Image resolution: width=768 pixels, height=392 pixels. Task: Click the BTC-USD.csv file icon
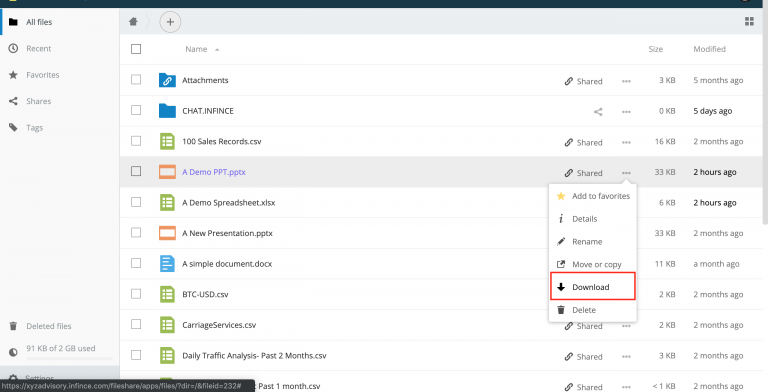click(167, 294)
